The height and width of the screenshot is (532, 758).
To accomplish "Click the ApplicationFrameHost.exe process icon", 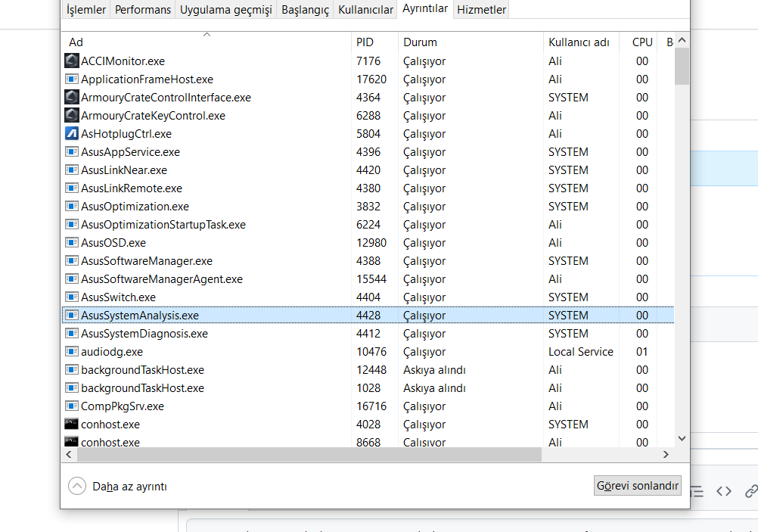I will pos(72,79).
